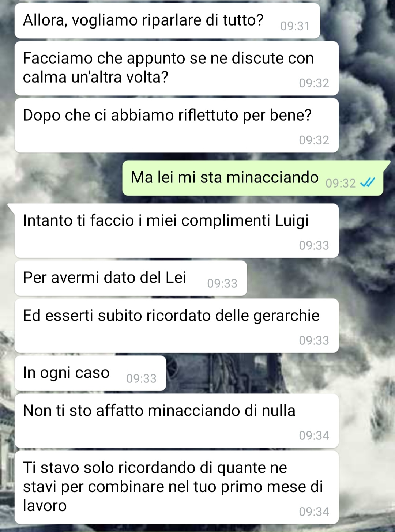Screen dimensions: 395x532
Task: Tap timestamp 09:33 beside 'Per avermi dato del Lei'
Action: 222,283
